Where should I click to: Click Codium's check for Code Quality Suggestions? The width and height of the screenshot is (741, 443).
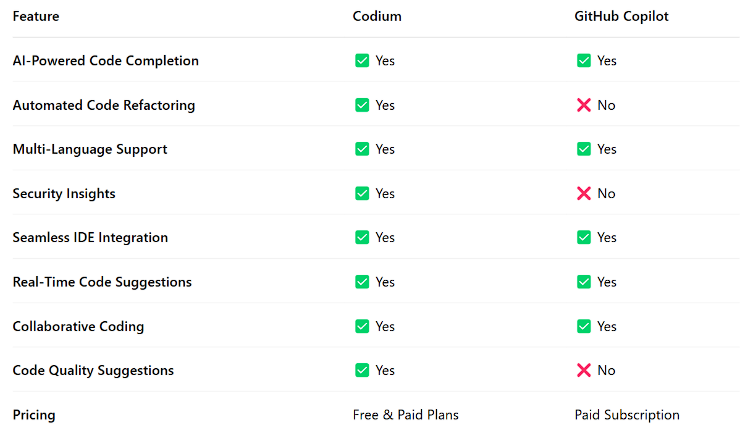click(x=362, y=370)
